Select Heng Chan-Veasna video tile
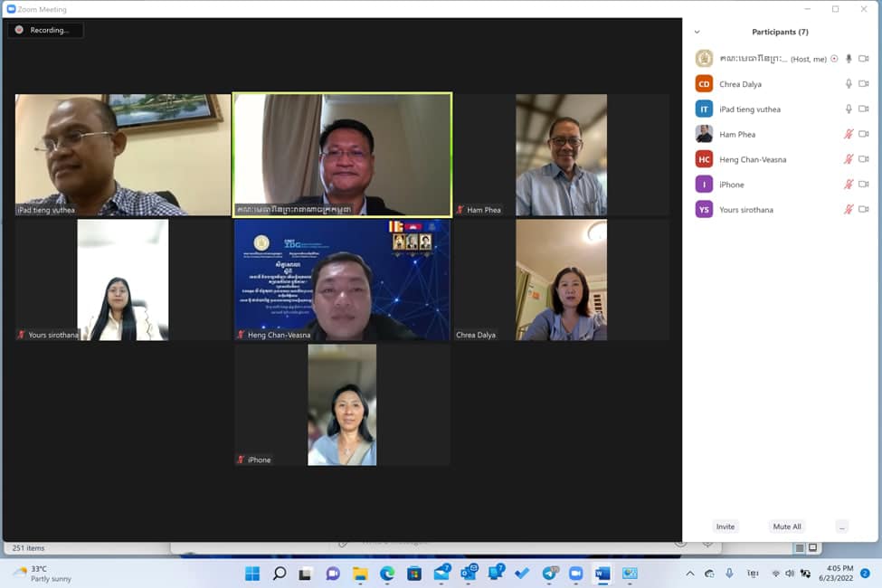This screenshot has width=882, height=588. (342, 280)
